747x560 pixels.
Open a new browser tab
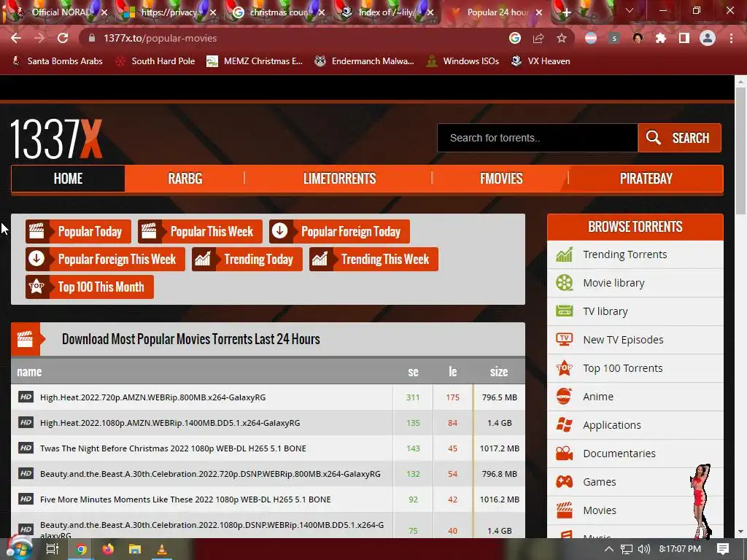pyautogui.click(x=566, y=13)
